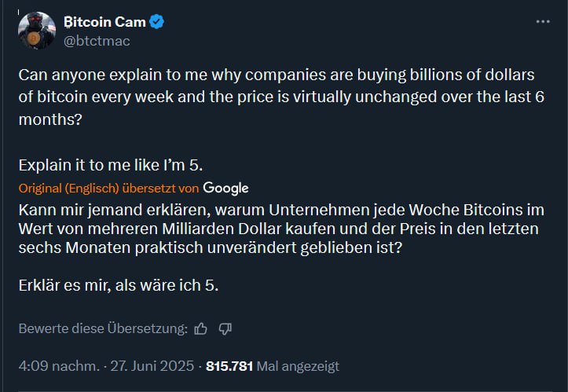Rate the translation with thumbs down

coord(225,328)
